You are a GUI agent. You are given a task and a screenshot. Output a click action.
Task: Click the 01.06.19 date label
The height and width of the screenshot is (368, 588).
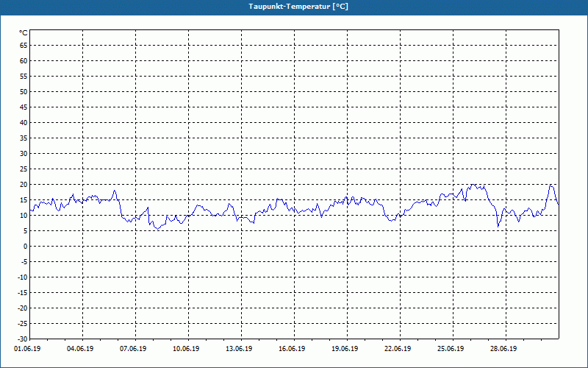(27, 349)
